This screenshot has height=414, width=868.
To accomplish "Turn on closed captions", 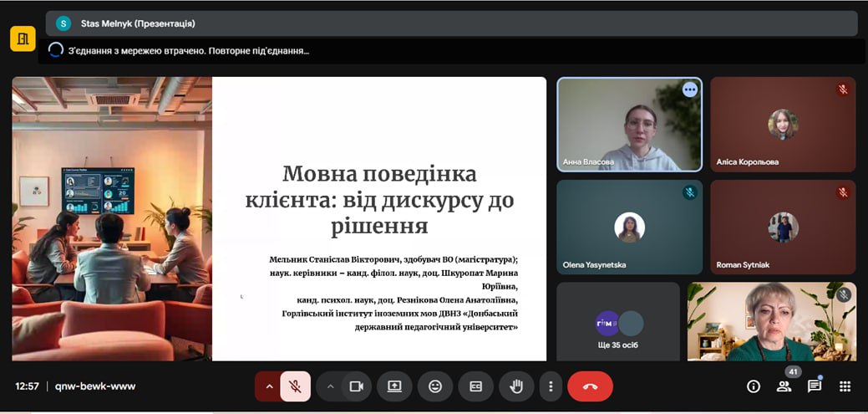I will click(x=476, y=386).
